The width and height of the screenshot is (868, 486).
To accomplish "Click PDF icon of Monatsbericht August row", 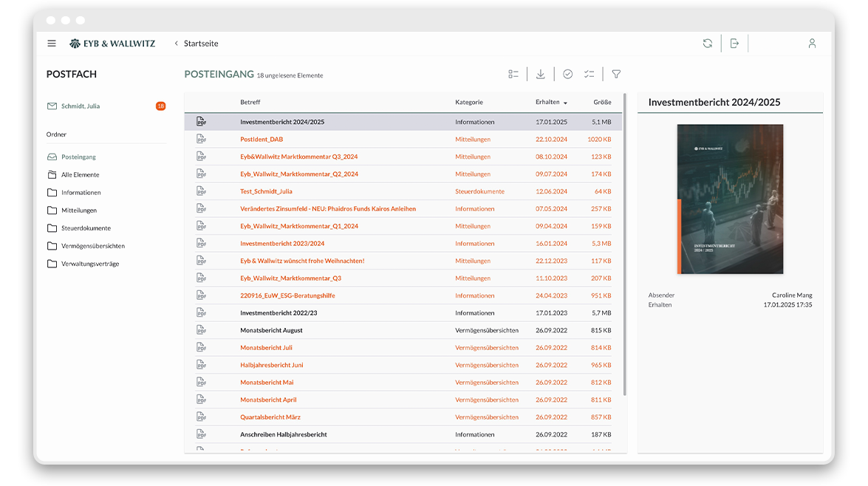I will (201, 330).
